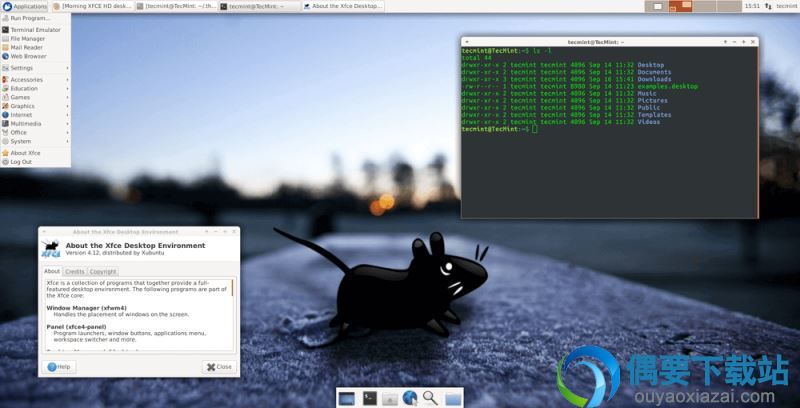Click the Help button in the About dialog
The width and height of the screenshot is (800, 408).
pos(59,367)
